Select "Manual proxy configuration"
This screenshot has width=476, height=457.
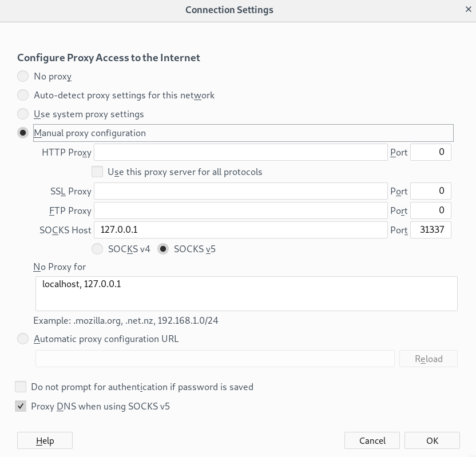click(x=23, y=133)
